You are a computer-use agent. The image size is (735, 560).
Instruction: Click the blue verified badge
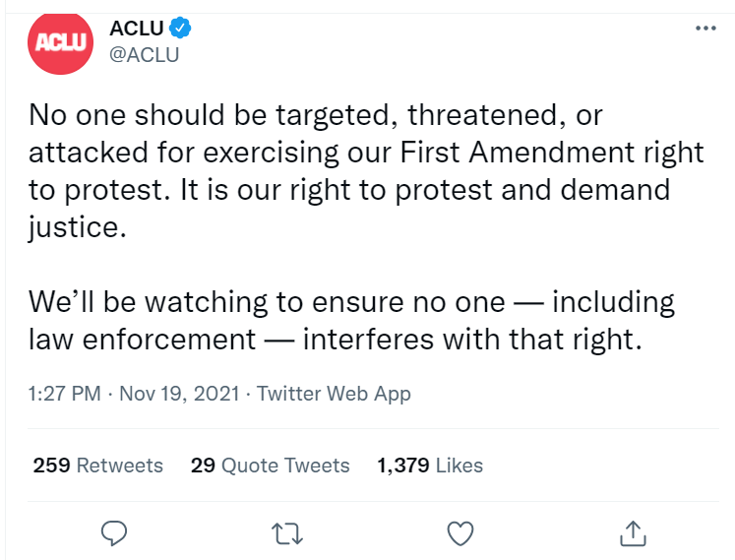[180, 28]
